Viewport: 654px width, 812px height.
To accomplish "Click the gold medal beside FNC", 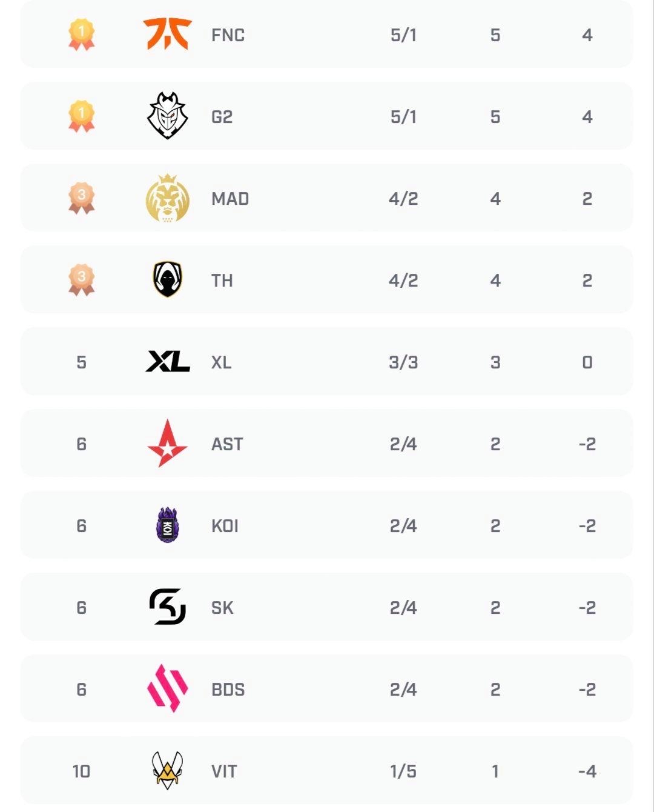I will click(81, 35).
